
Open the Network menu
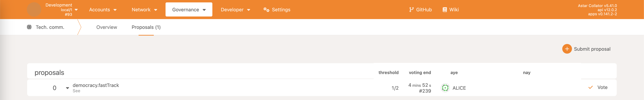pos(144,10)
